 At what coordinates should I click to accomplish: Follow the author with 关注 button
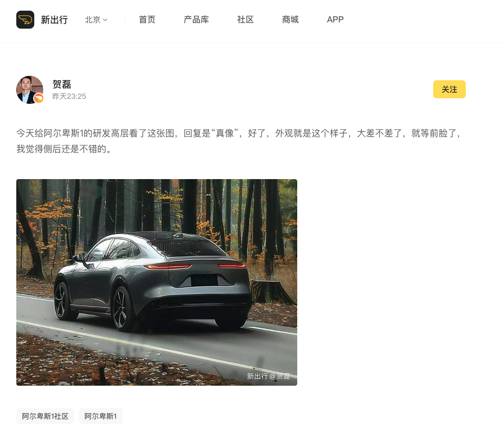click(449, 89)
